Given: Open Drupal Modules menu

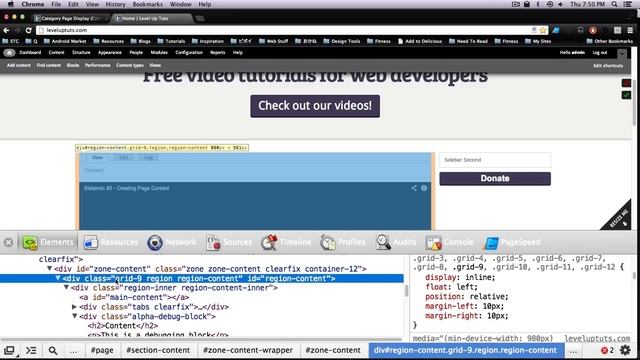Looking at the screenshot, I should click(x=159, y=53).
